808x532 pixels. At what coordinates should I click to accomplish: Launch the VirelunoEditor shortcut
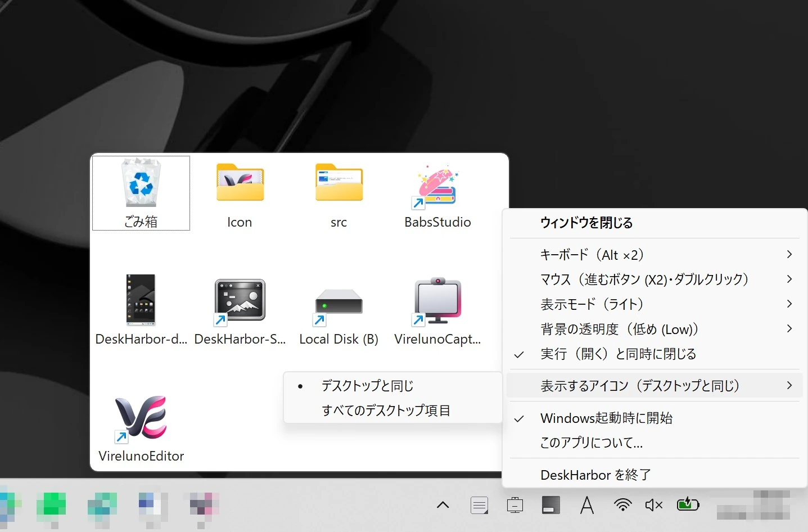[x=141, y=419]
